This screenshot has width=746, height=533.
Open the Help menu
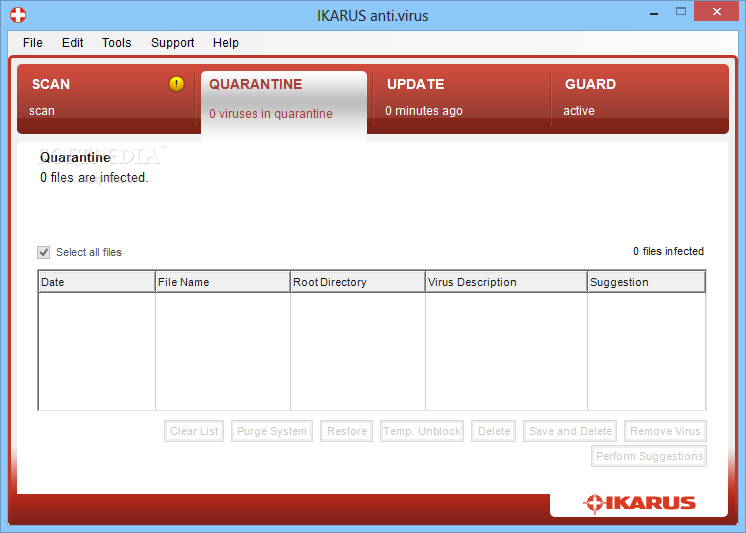click(226, 43)
